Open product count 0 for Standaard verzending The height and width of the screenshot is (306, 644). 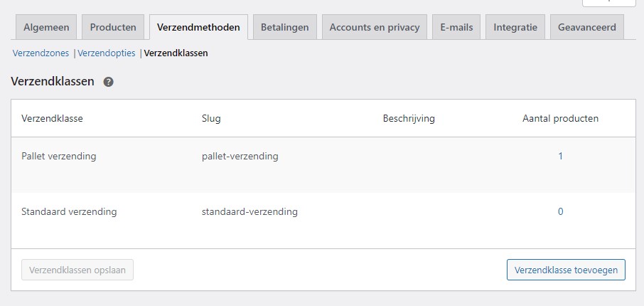coord(560,212)
